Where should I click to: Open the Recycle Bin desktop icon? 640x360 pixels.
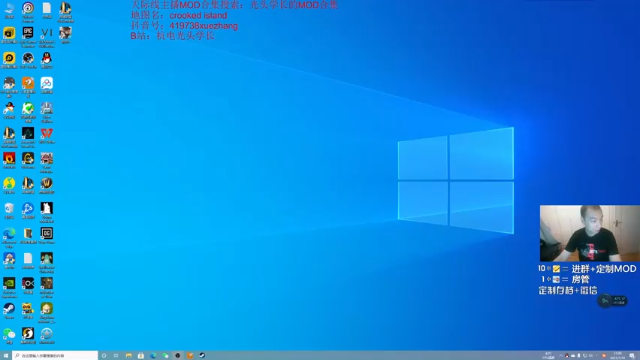[x=9, y=210]
